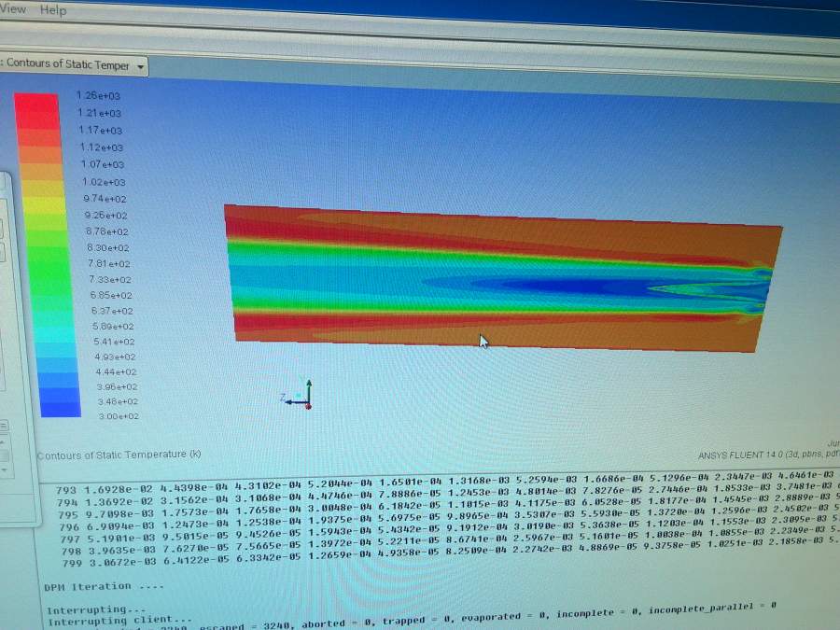Open the View menu
The image size is (840, 630).
pyautogui.click(x=13, y=8)
